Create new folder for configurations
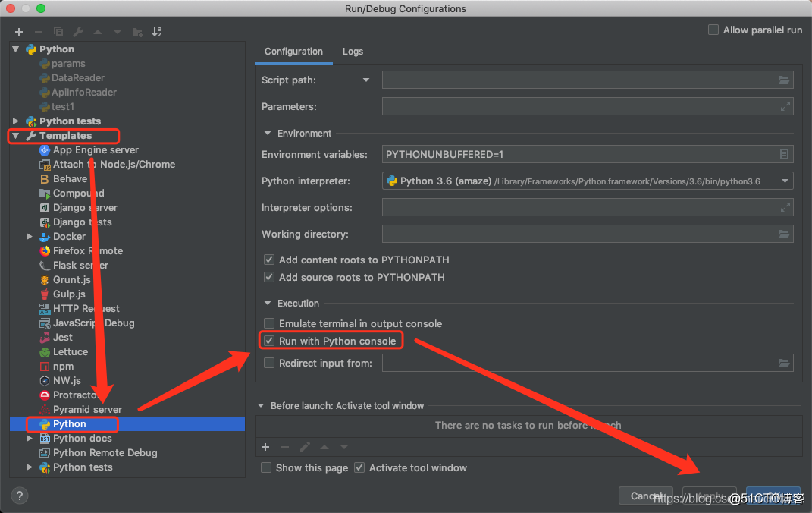This screenshot has width=812, height=513. tap(137, 32)
